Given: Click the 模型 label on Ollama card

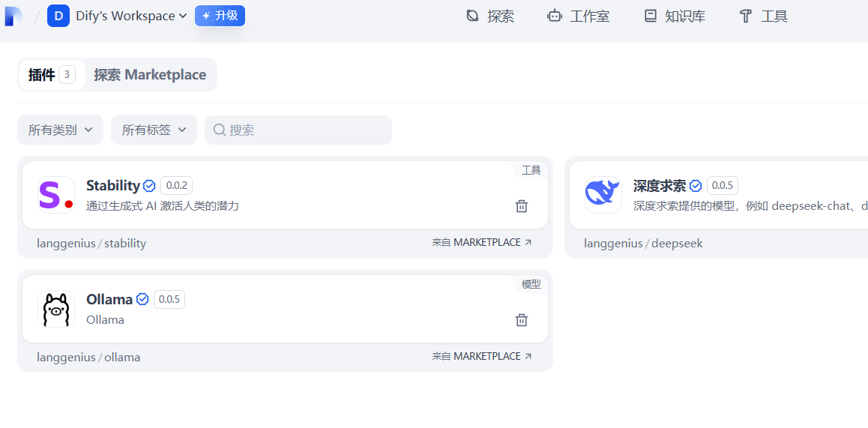Looking at the screenshot, I should tap(531, 284).
